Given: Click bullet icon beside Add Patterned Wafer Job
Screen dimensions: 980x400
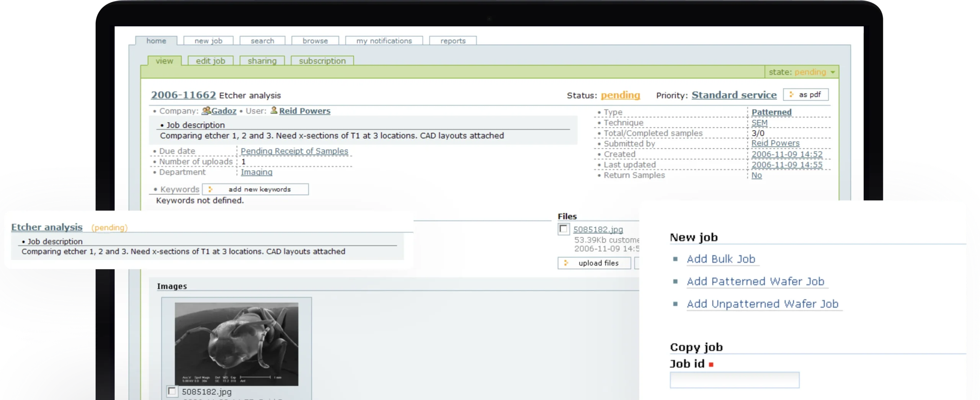Looking at the screenshot, I should point(675,282).
